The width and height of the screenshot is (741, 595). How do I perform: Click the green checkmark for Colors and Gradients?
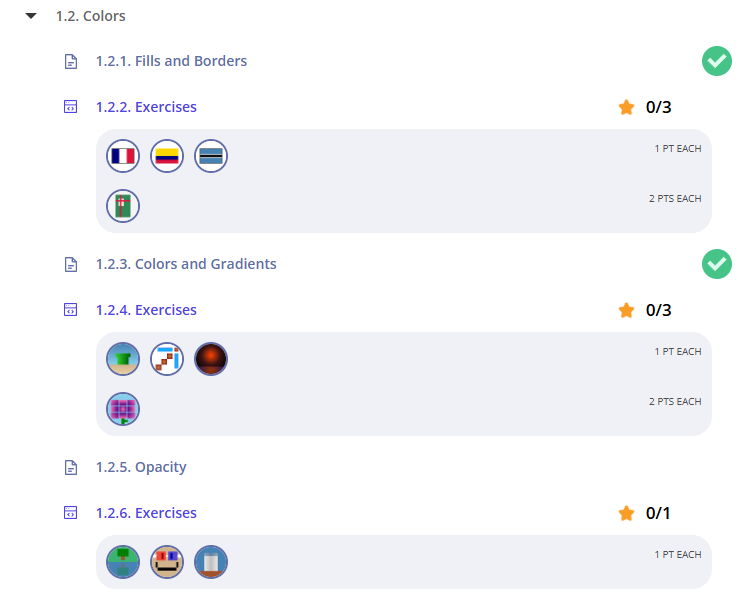(716, 264)
